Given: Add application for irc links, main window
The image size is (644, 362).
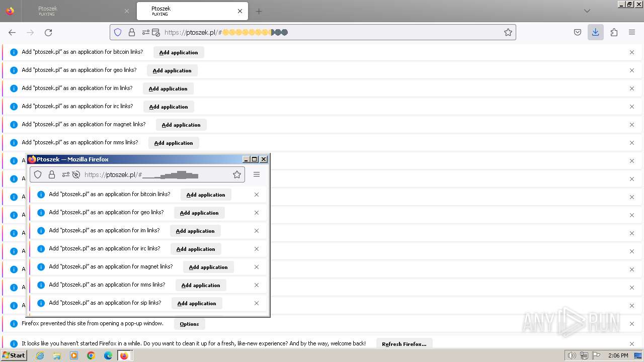Looking at the screenshot, I should pyautogui.click(x=169, y=107).
